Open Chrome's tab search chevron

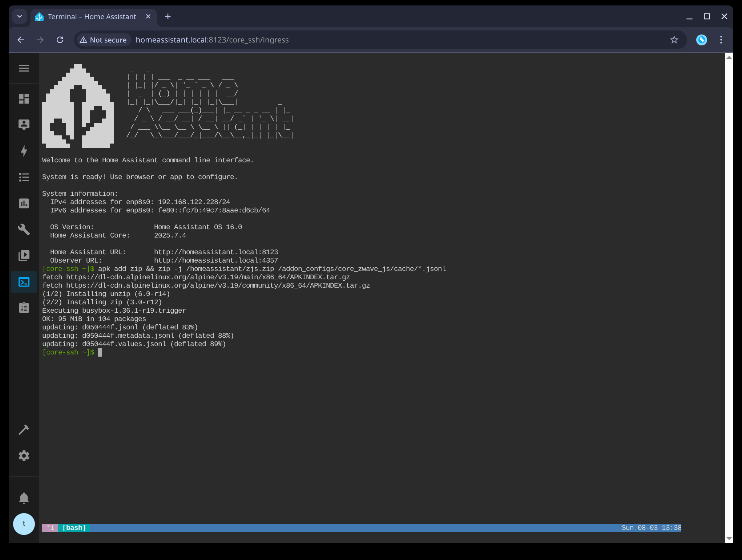click(x=19, y=16)
